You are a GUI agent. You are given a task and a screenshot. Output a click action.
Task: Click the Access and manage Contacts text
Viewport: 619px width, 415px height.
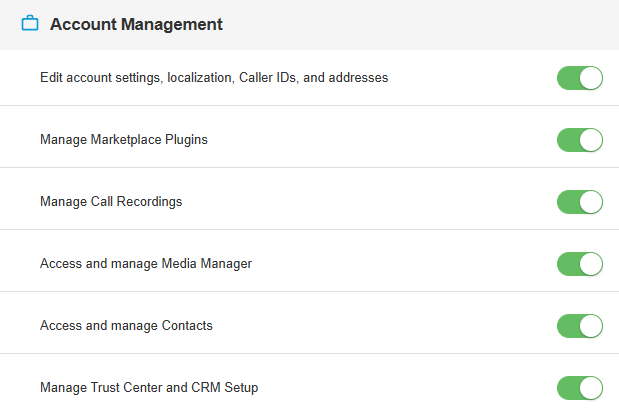pyautogui.click(x=126, y=326)
